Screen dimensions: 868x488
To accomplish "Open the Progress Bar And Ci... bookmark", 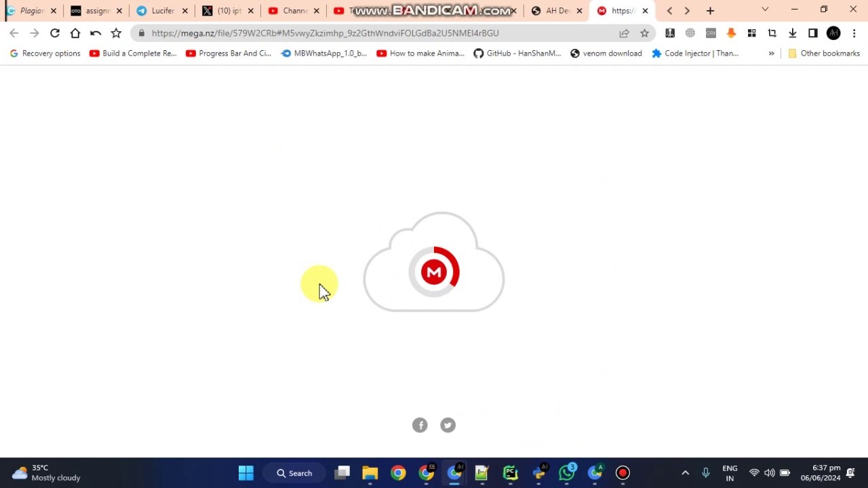I will pos(229,54).
